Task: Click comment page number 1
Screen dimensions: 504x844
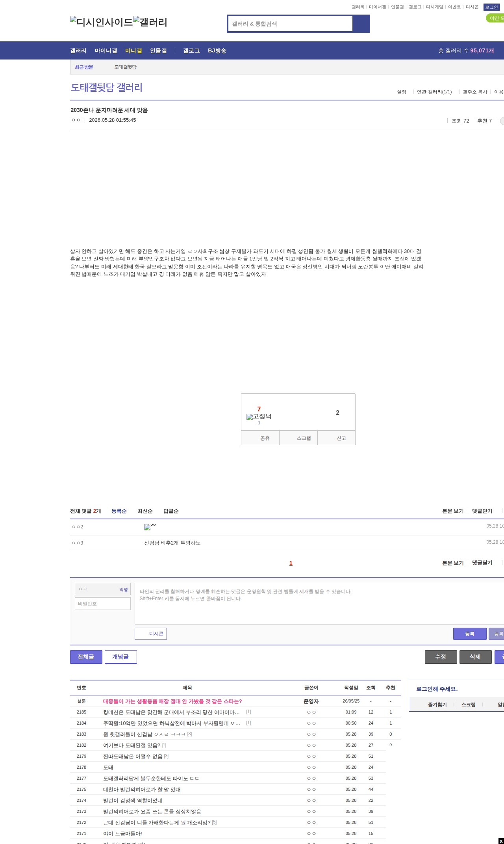Action: click(291, 563)
